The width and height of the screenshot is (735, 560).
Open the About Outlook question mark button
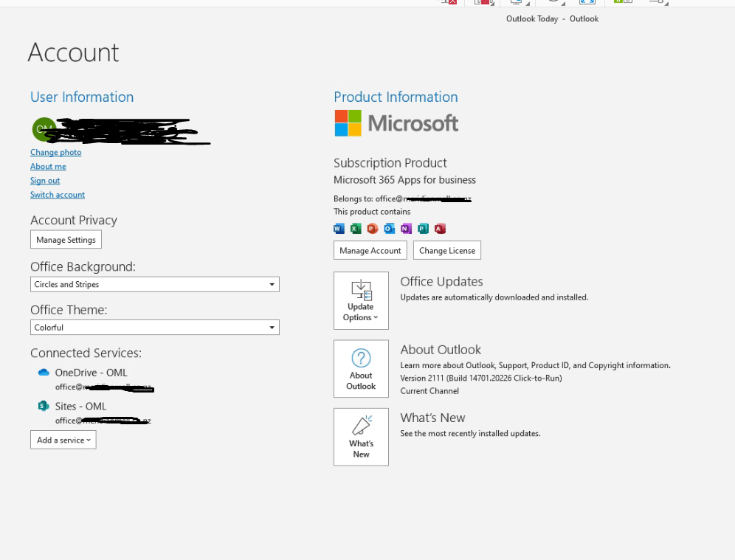[361, 369]
